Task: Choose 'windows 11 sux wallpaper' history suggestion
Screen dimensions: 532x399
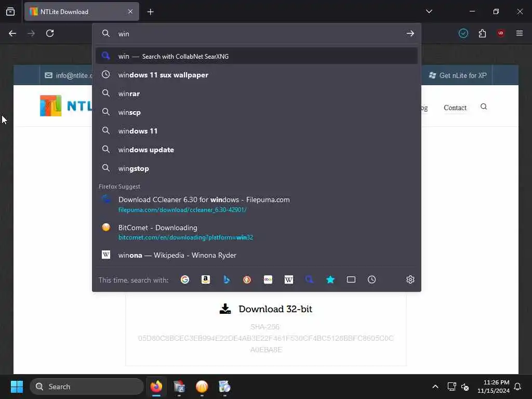Action: (x=257, y=75)
